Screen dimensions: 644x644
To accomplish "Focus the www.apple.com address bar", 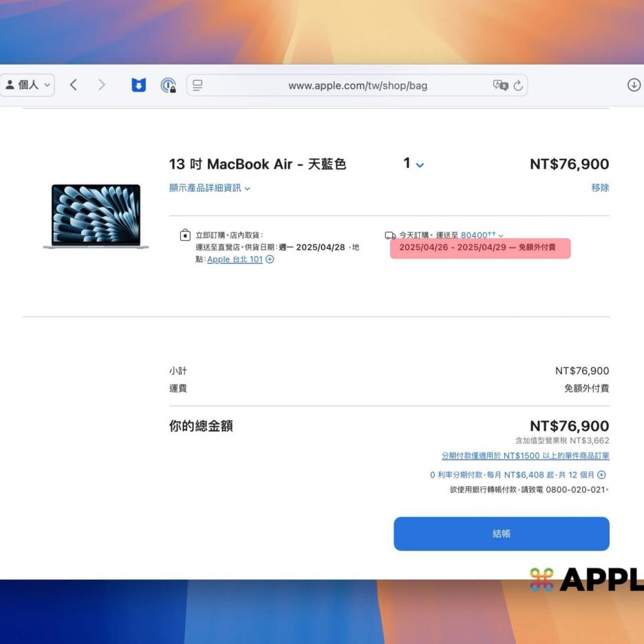I will click(357, 85).
